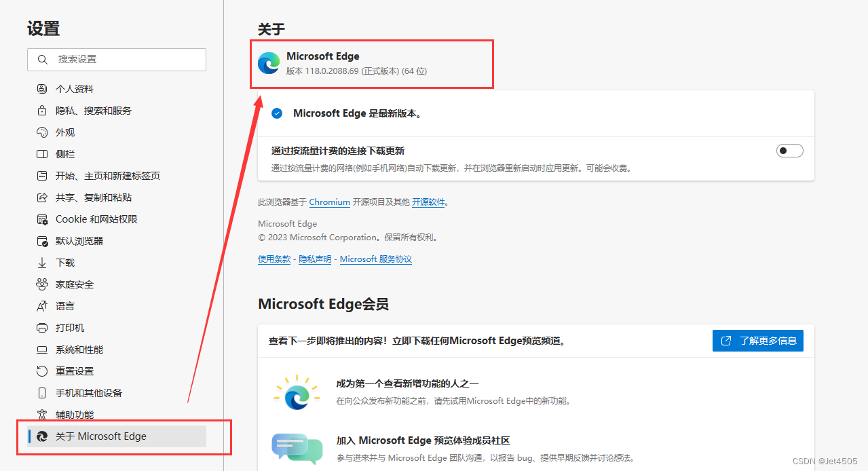Click the Microsoft Edge logo in the About header
Image resolution: width=868 pixels, height=471 pixels.
click(x=269, y=63)
